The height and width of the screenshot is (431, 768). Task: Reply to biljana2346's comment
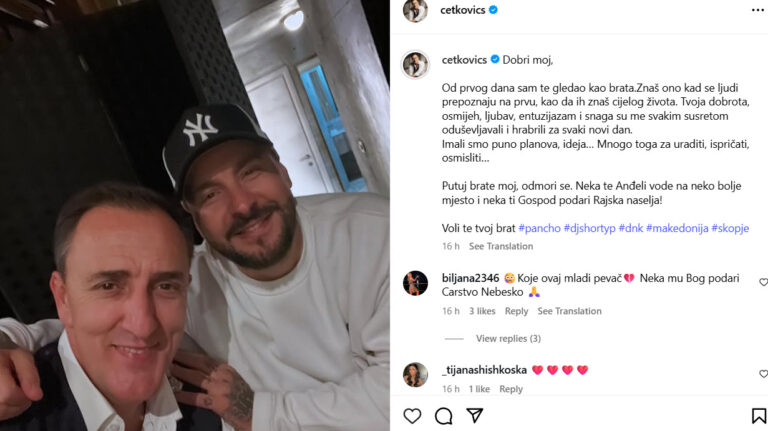click(x=516, y=311)
